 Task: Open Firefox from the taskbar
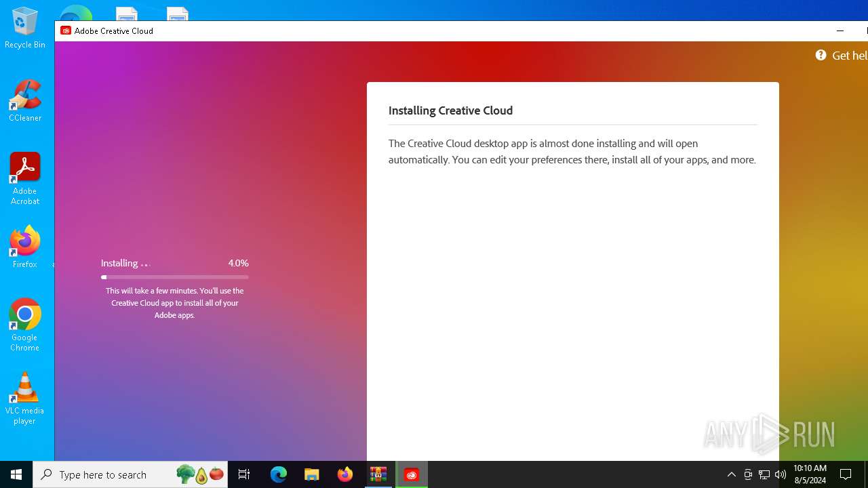click(x=345, y=474)
